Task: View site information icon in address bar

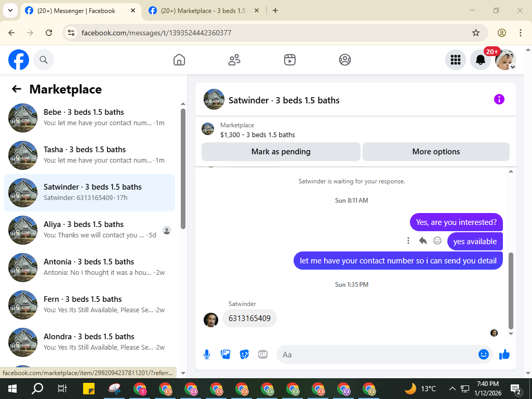Action: [x=71, y=33]
